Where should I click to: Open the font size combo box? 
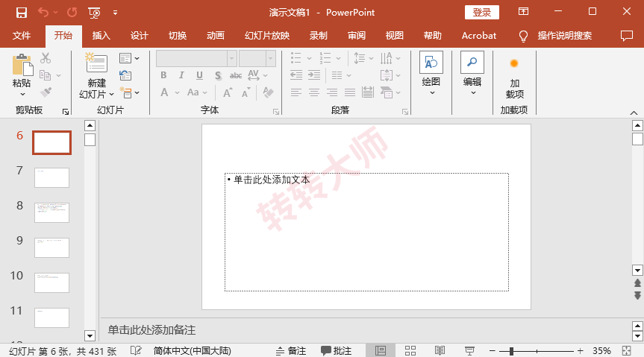tap(257, 59)
